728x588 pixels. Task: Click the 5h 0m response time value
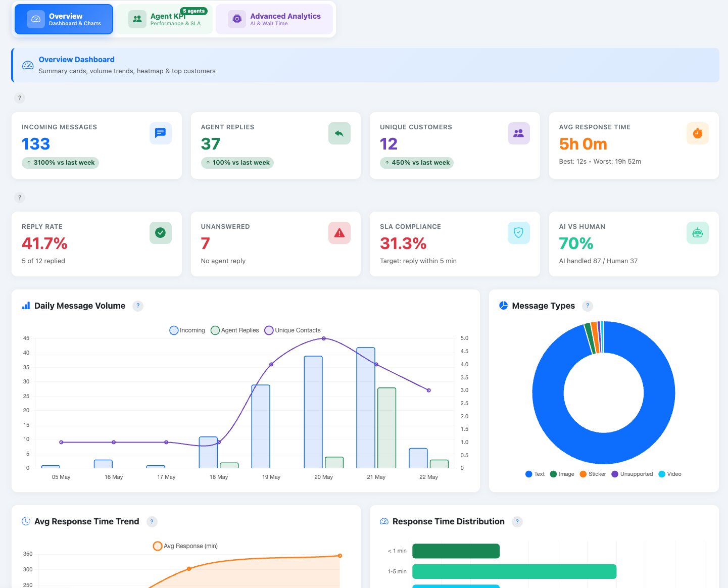[x=583, y=144]
